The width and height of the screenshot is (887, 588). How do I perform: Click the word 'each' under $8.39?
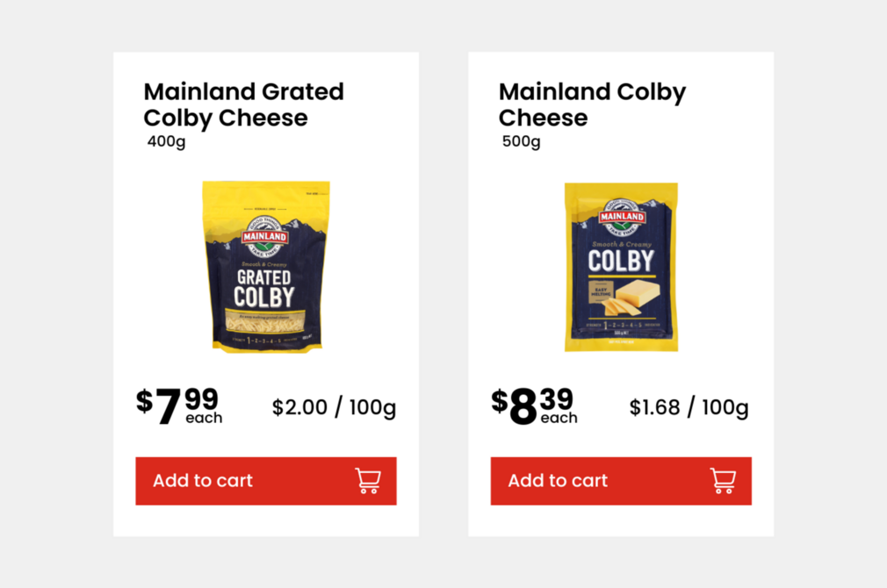[x=561, y=419]
